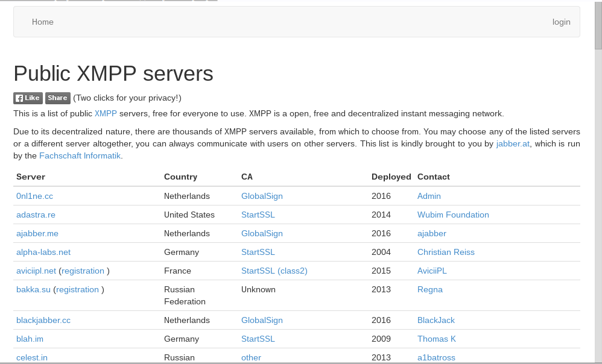The height and width of the screenshot is (364, 602).
Task: Contact Admin of 0nl1ne.cc
Action: (x=429, y=196)
